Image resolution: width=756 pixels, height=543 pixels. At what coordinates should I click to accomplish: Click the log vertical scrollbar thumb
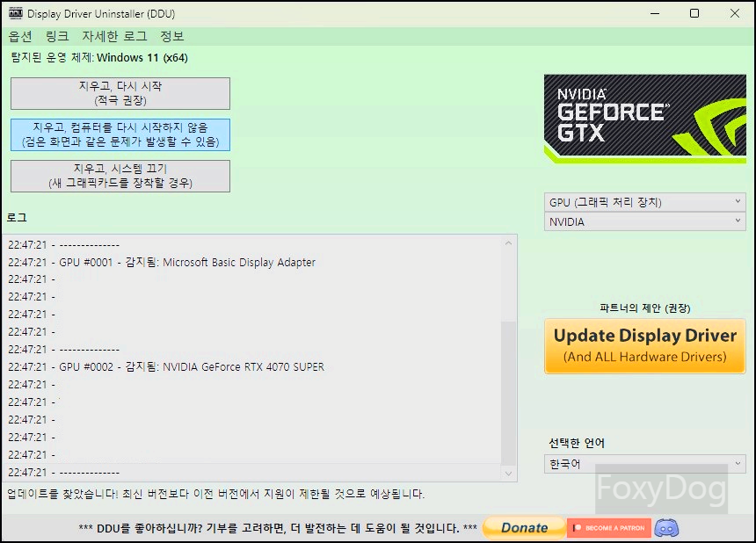tap(508, 393)
